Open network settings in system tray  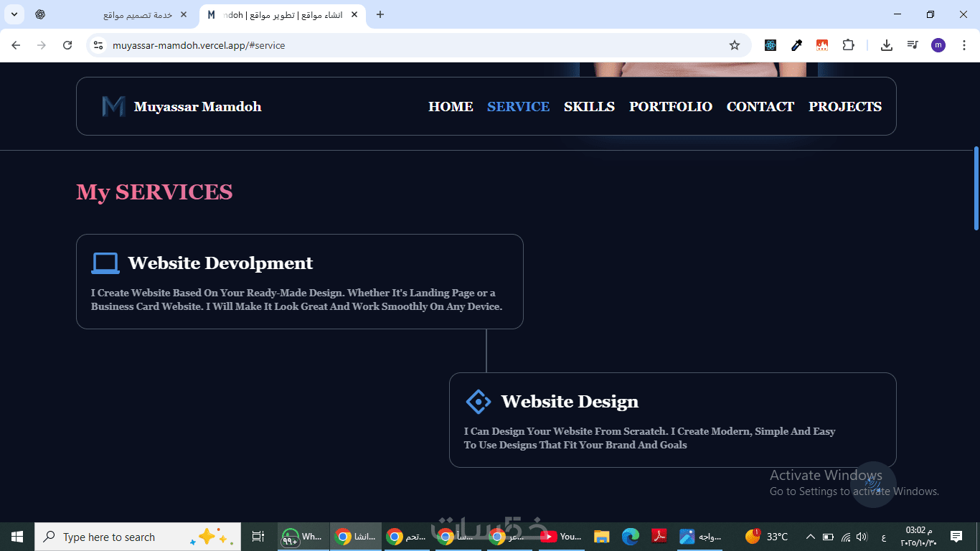pos(846,537)
